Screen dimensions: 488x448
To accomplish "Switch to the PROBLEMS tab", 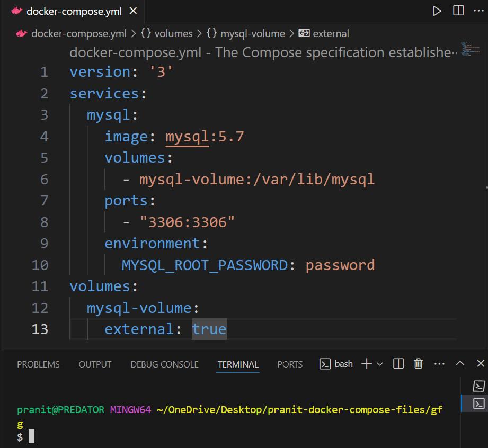I will click(38, 364).
